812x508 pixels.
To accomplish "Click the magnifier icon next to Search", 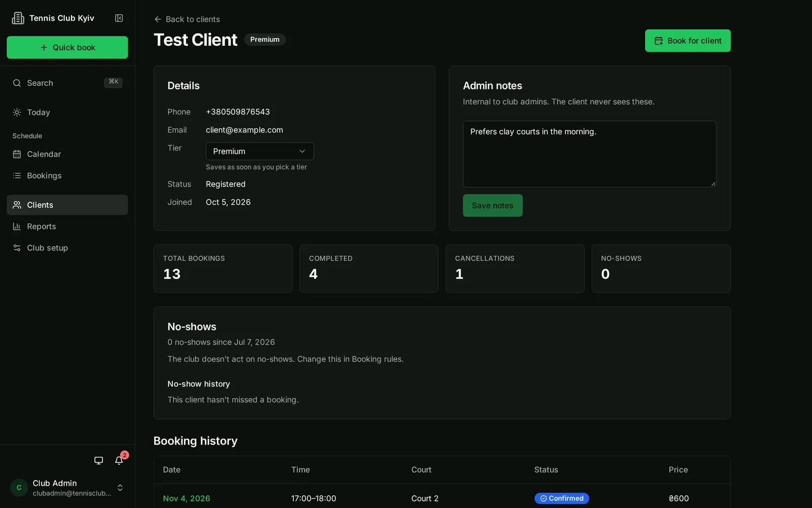I will coord(17,83).
